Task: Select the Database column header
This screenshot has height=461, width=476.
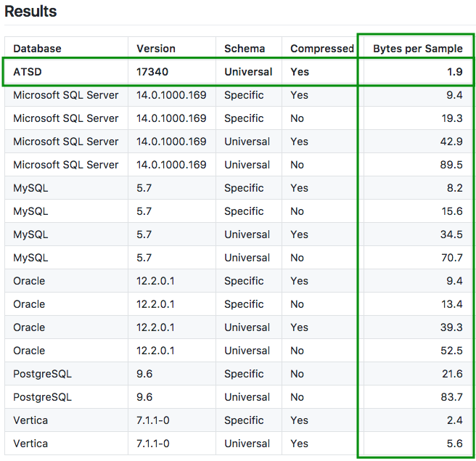Action: point(37,49)
